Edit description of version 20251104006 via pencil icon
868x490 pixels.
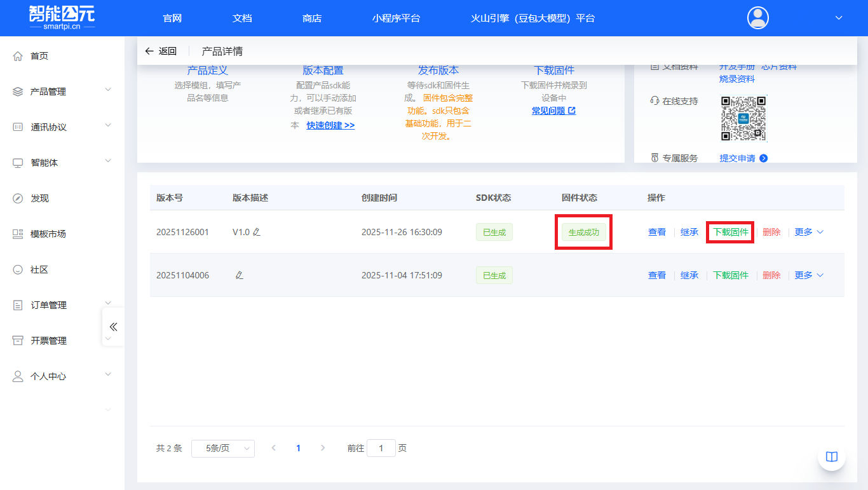[239, 276]
